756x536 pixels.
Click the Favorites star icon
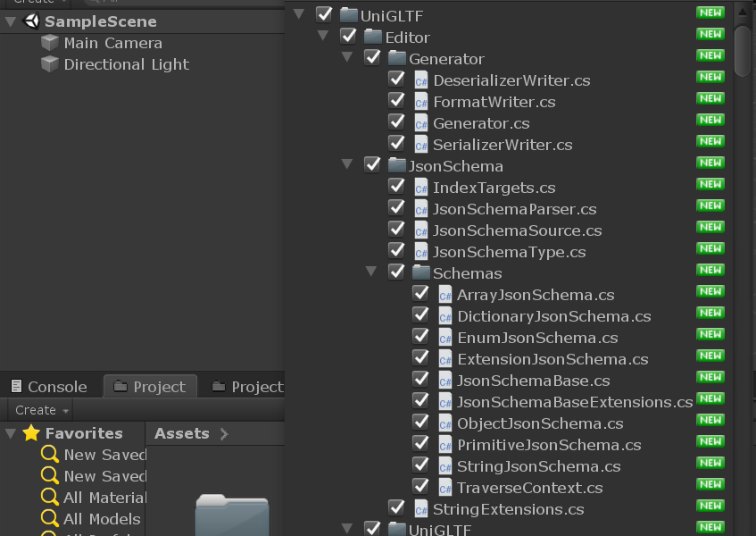pyautogui.click(x=31, y=433)
